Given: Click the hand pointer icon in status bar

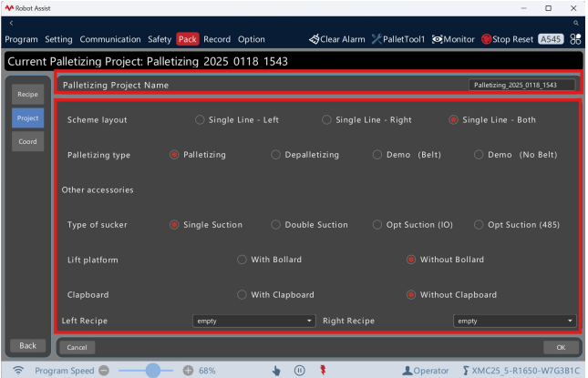Looking at the screenshot, I should [x=276, y=371].
